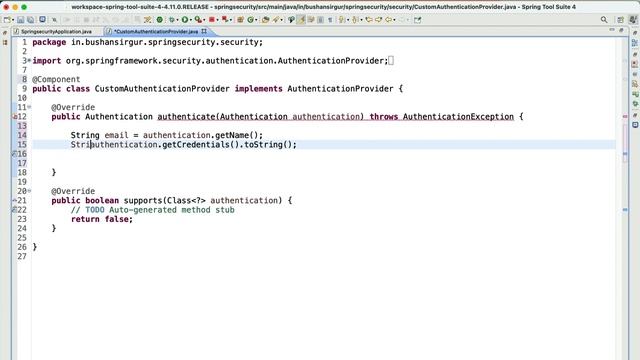Collapse authenticate method on line 11

point(29,107)
